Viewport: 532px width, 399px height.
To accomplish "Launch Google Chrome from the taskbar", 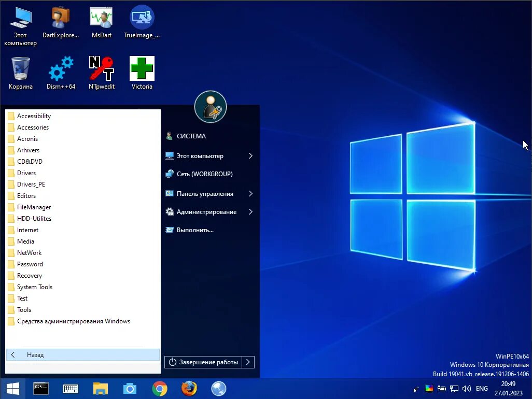I will (160, 389).
